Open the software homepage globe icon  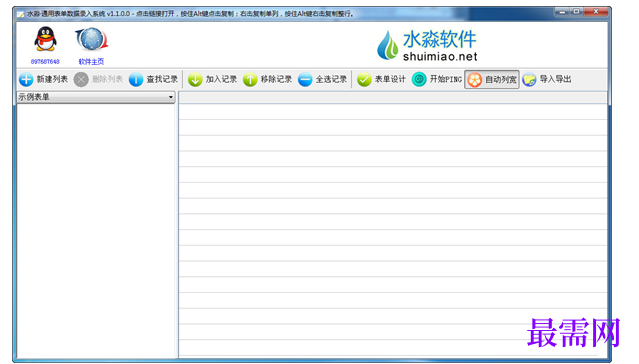[92, 40]
